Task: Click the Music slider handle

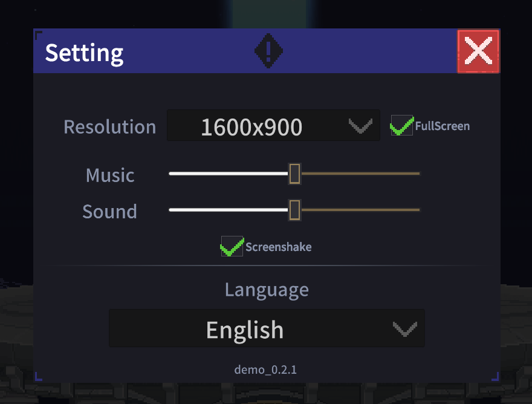Action: coord(294,174)
